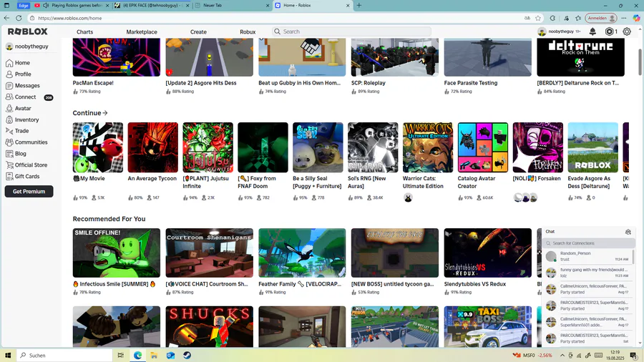
Task: Open the Roblox settings gear
Action: pyautogui.click(x=627, y=31)
